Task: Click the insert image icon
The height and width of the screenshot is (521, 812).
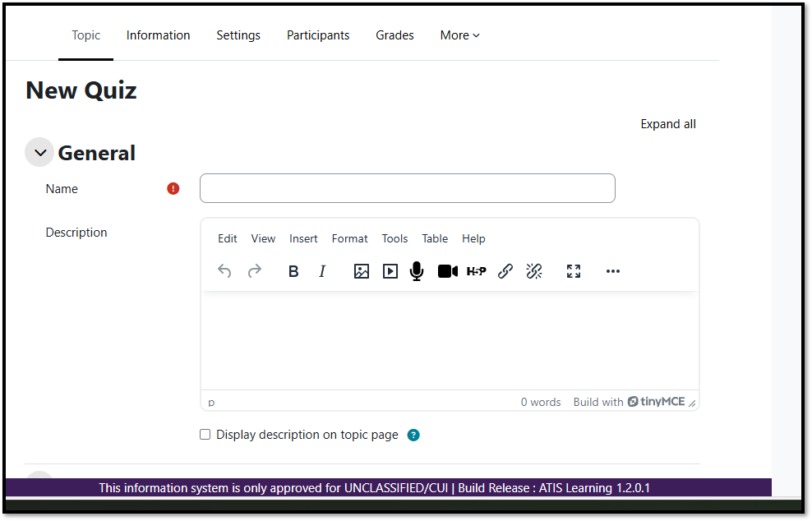Action: [x=362, y=271]
